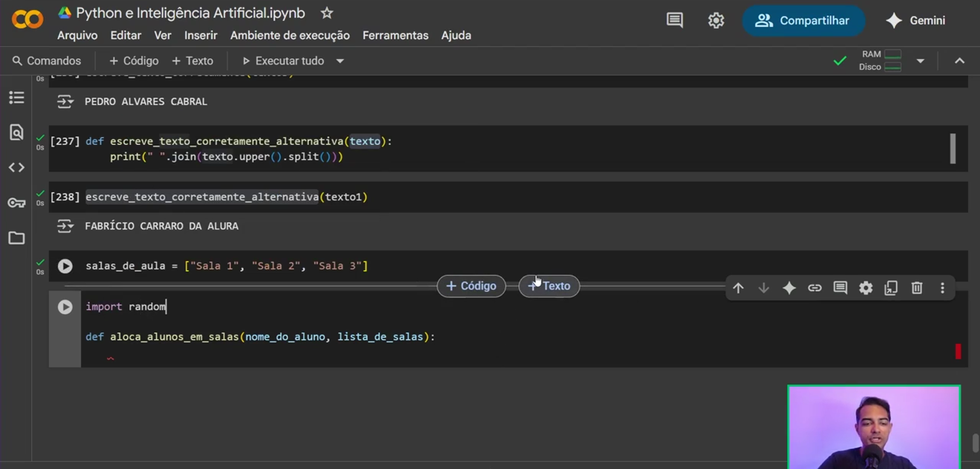Open the notebook comments panel
This screenshot has height=469, width=980.
click(674, 20)
